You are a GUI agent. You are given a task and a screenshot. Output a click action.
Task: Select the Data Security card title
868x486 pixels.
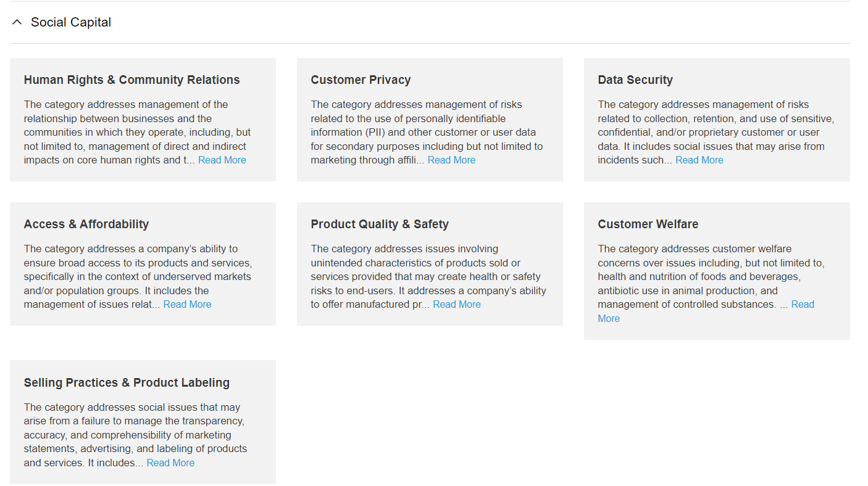[635, 80]
